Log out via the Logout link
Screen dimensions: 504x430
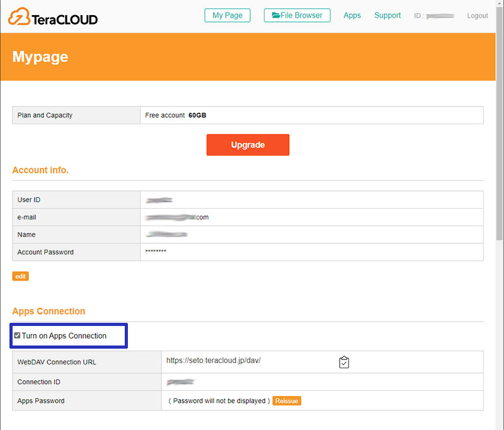(478, 16)
